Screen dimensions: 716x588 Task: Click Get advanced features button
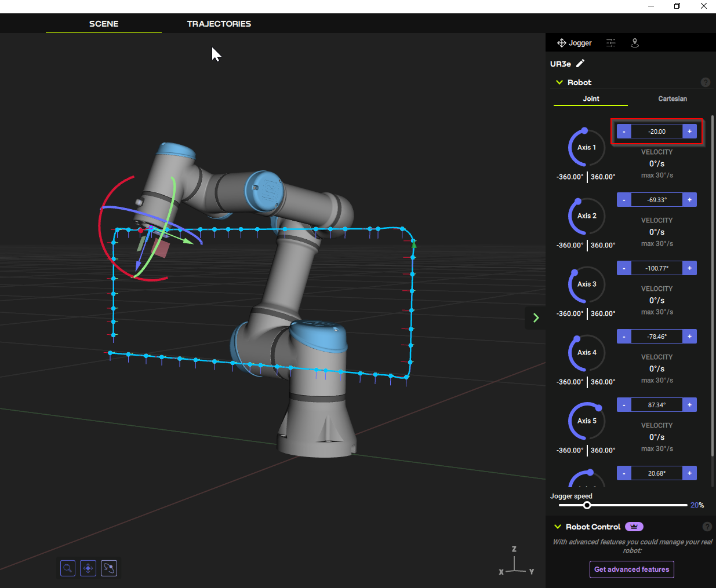(631, 569)
